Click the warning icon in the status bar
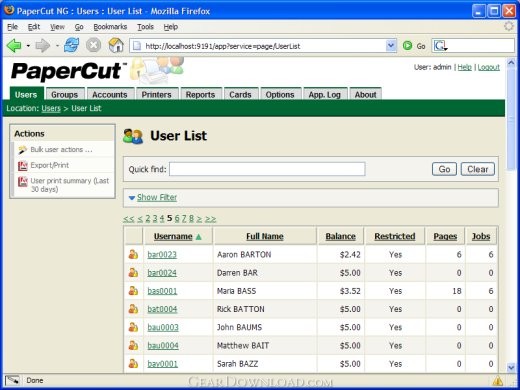The width and height of the screenshot is (520, 390). [x=498, y=380]
